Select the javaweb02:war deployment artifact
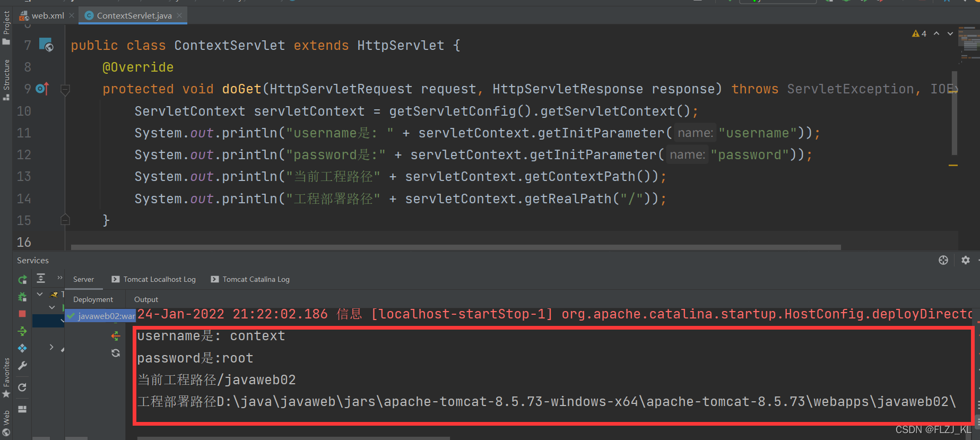 (x=101, y=316)
